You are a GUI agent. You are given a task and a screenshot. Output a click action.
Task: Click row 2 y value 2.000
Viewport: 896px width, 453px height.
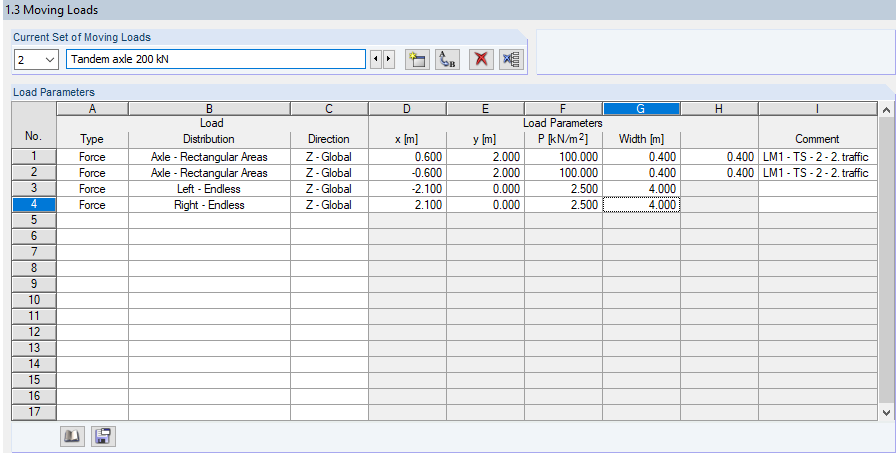click(485, 173)
